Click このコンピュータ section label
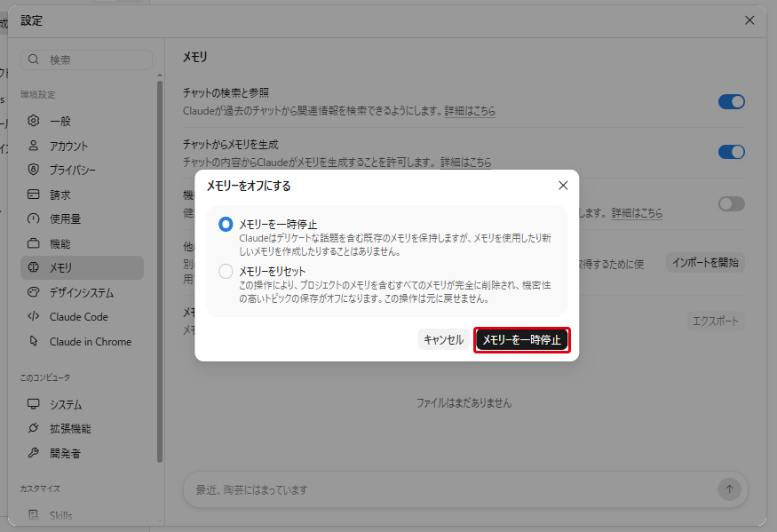Image resolution: width=777 pixels, height=532 pixels. tap(45, 377)
